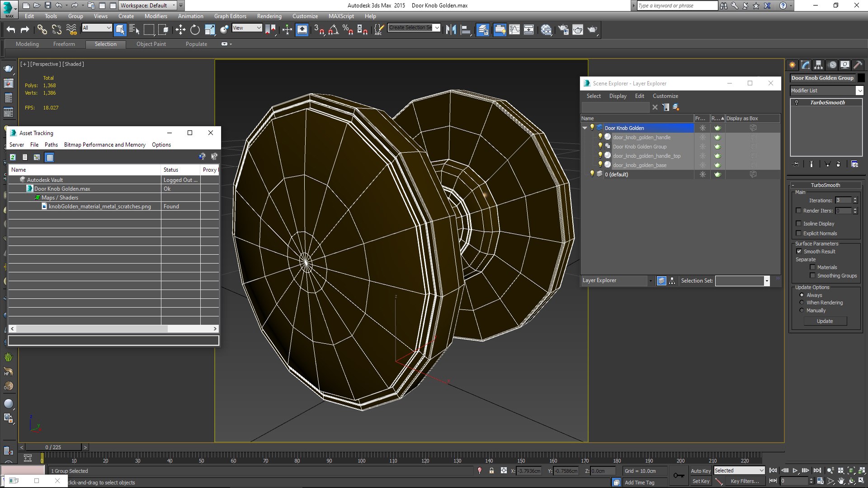Open Paths menu in Asset Tracking
Image resolution: width=868 pixels, height=488 pixels.
[x=51, y=145]
